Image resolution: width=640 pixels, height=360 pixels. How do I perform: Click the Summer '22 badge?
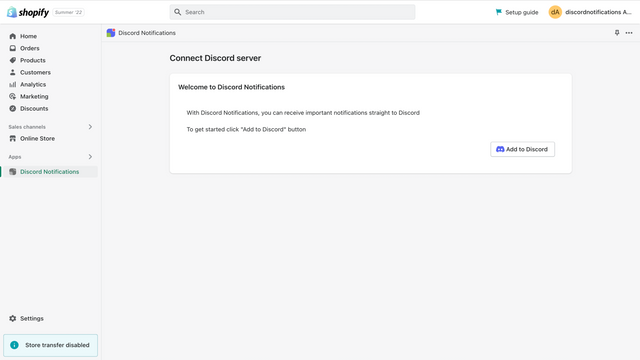69,12
